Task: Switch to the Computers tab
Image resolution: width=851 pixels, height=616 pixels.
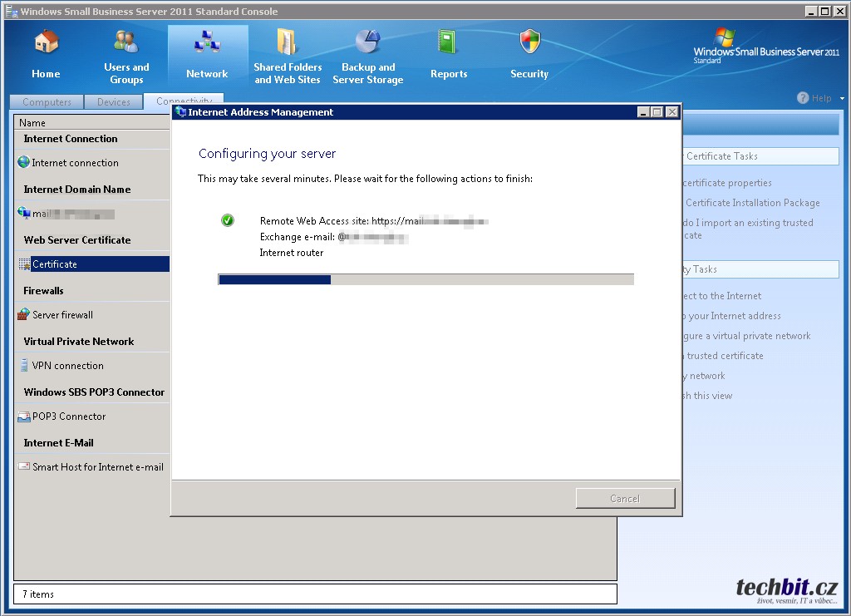Action: pos(47,102)
